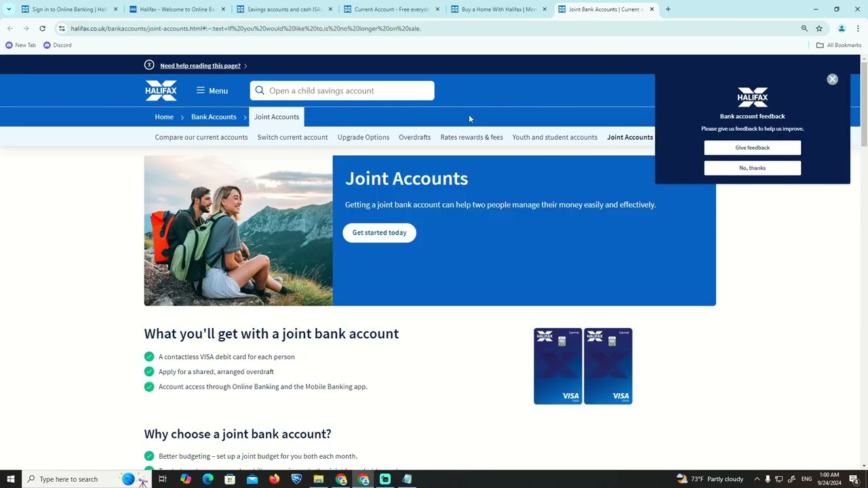Open Mail app from taskbar
The height and width of the screenshot is (488, 868).
tap(252, 479)
